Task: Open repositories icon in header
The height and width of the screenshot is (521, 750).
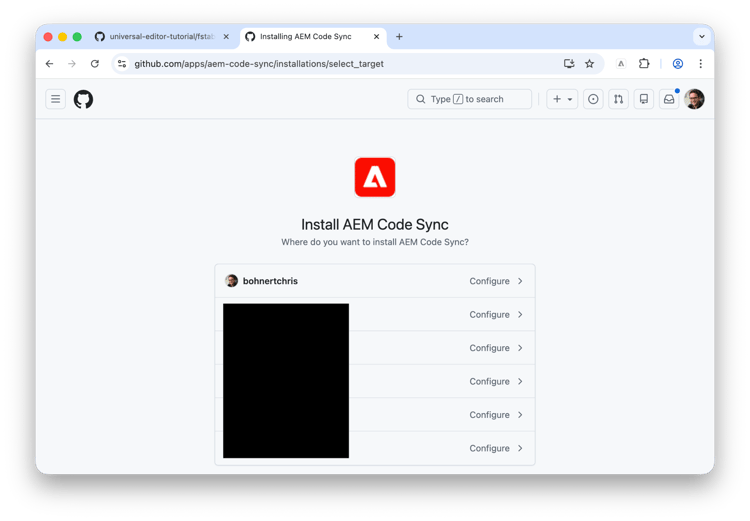Action: point(644,99)
